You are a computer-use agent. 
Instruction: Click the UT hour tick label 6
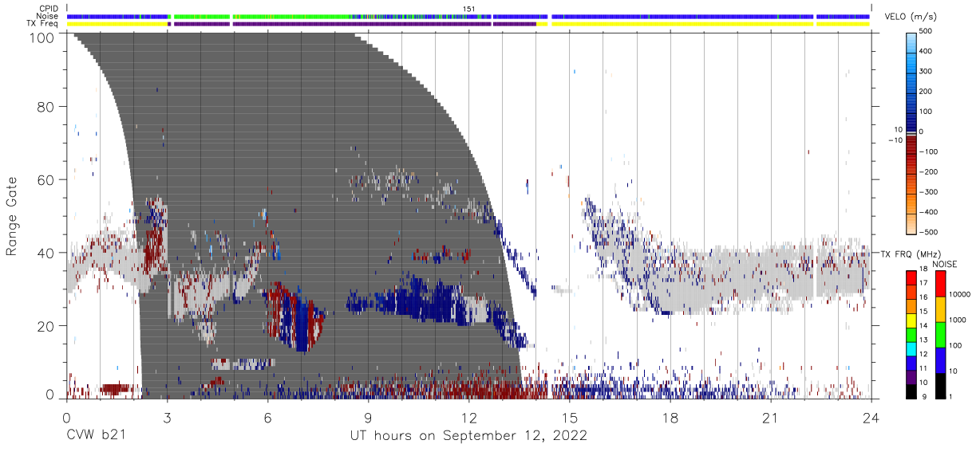click(267, 417)
